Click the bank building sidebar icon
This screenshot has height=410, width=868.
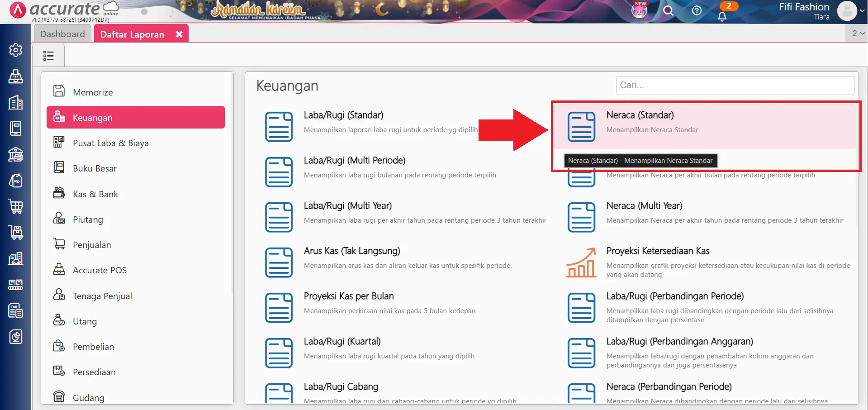(15, 154)
